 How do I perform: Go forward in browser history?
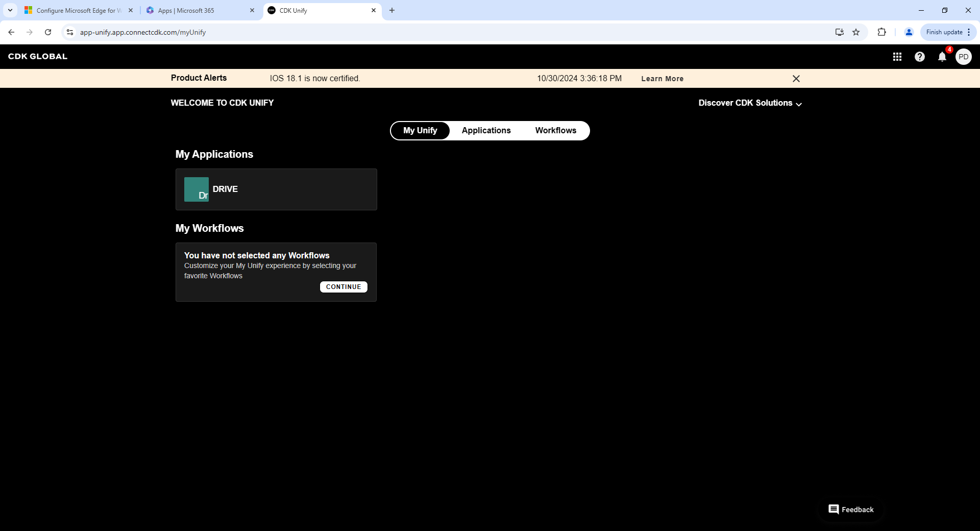click(30, 32)
